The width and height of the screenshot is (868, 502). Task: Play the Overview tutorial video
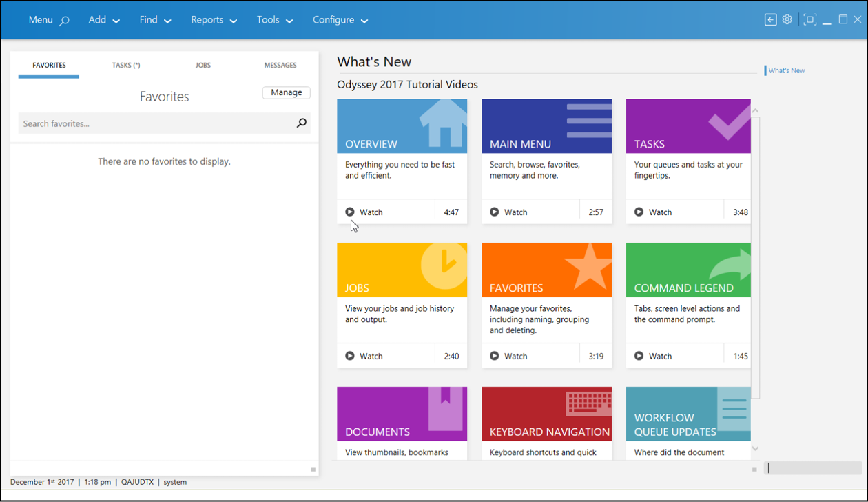(x=364, y=212)
